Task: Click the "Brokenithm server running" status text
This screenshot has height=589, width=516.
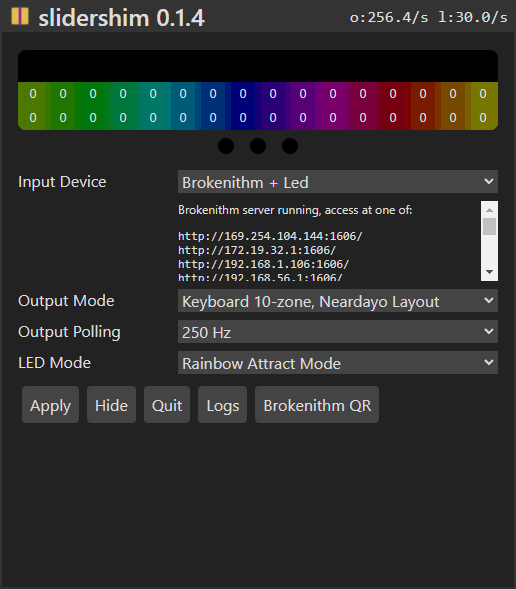Action: tap(295, 210)
